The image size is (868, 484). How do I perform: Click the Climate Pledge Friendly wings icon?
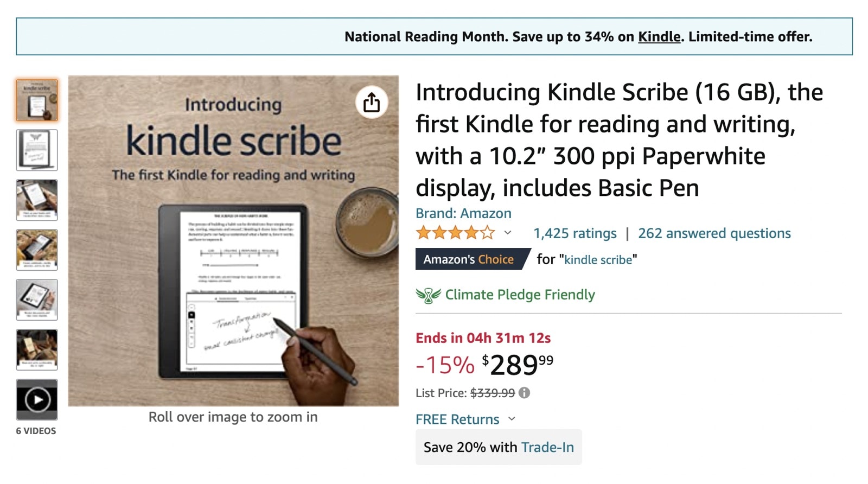coord(427,294)
